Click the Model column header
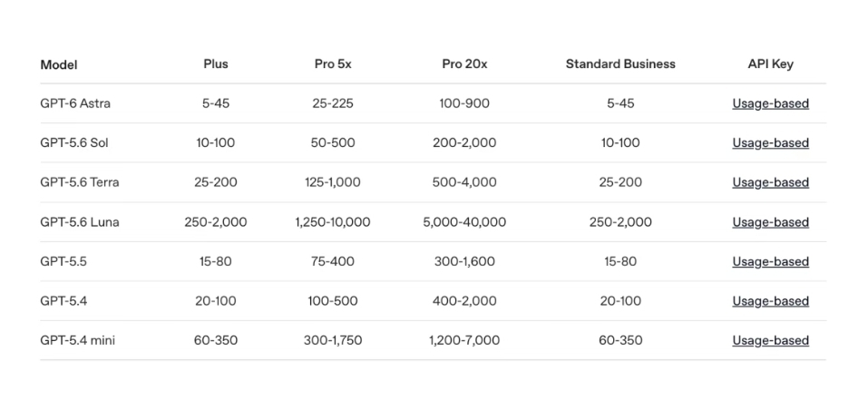Viewport: 868px width, 419px height. point(59,64)
